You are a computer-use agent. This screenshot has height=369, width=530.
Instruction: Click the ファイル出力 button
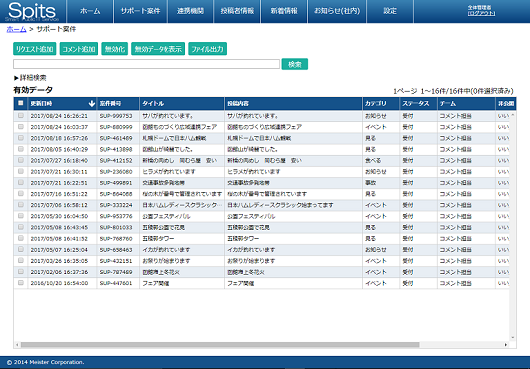click(x=207, y=49)
